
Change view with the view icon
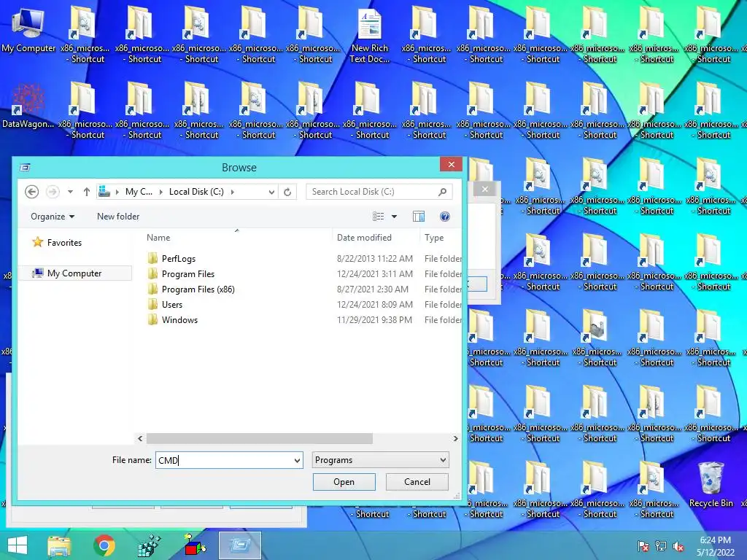click(379, 217)
